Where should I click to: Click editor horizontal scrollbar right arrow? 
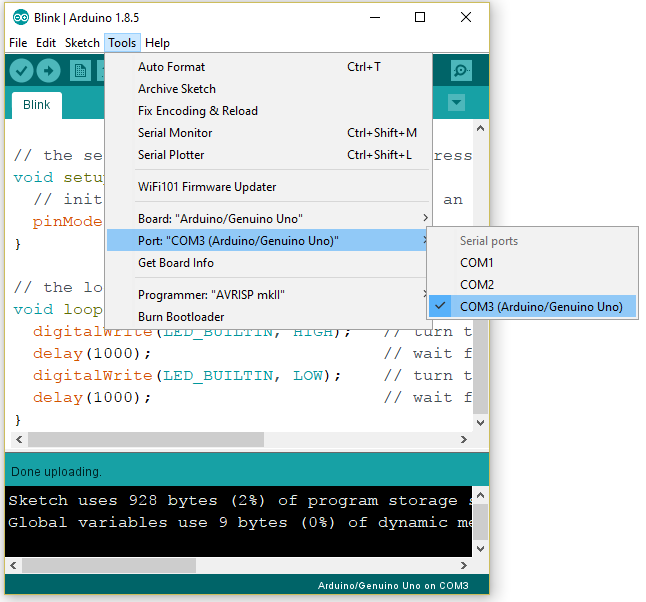[x=464, y=440]
